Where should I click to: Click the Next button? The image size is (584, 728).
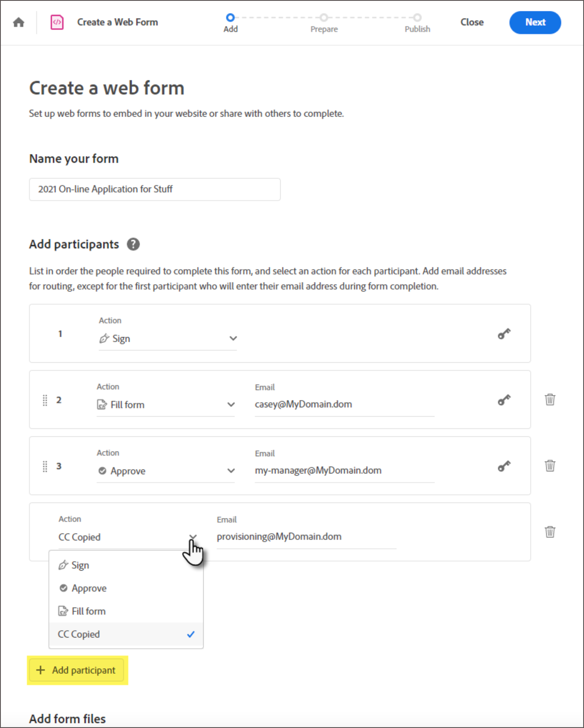[535, 22]
